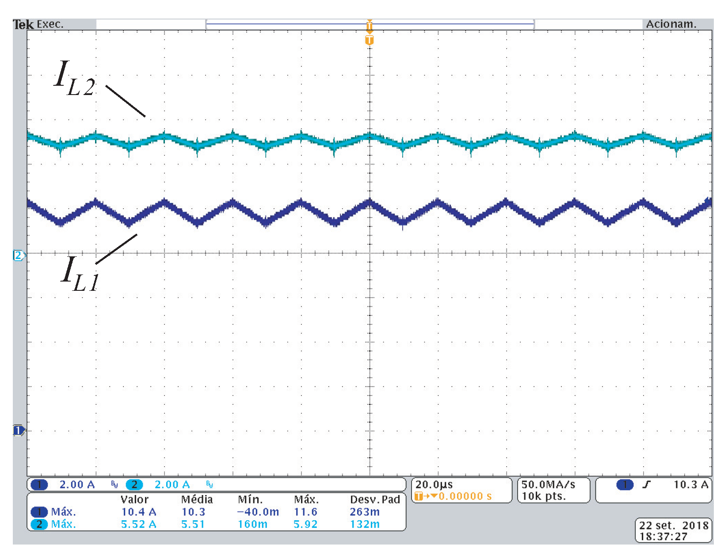Click the channel 2 badge in scale readout
The width and height of the screenshot is (728, 560).
click(134, 484)
